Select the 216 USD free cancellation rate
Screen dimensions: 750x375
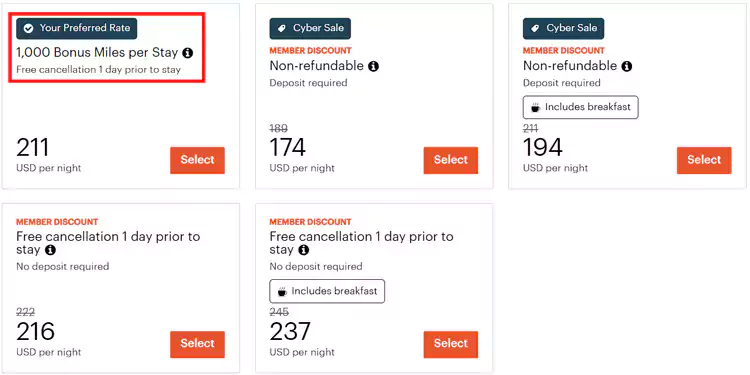pos(198,344)
